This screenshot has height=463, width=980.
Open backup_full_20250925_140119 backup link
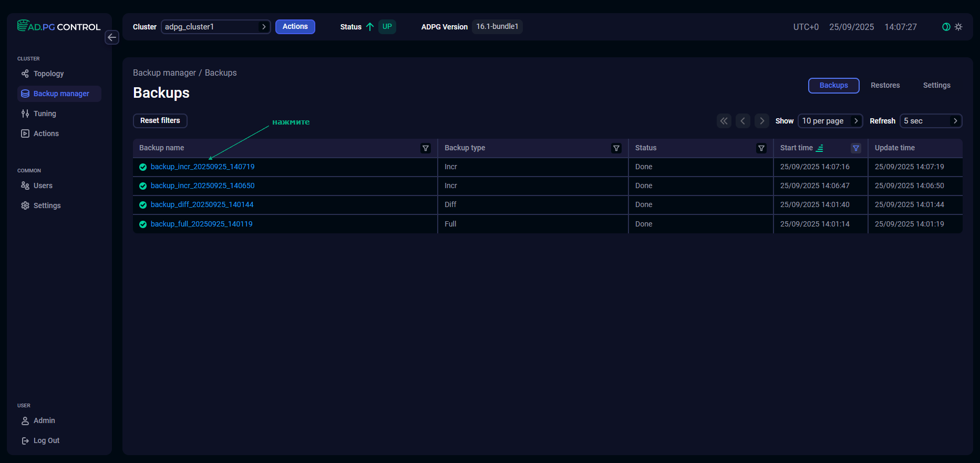coord(201,224)
